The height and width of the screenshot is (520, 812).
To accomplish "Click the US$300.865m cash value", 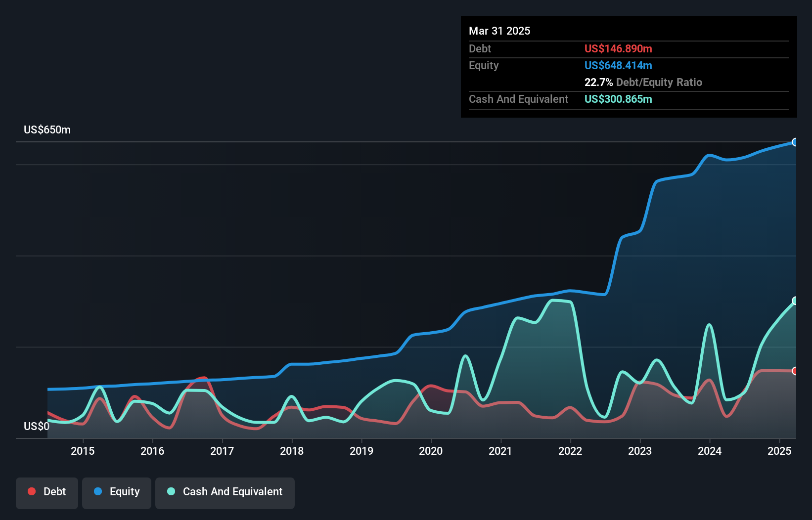I will click(x=618, y=99).
